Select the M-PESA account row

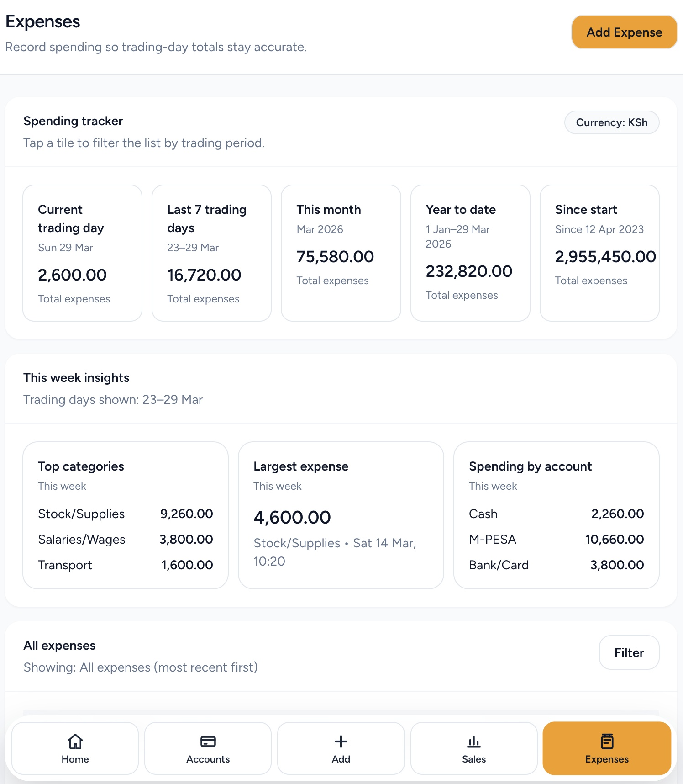tap(556, 539)
